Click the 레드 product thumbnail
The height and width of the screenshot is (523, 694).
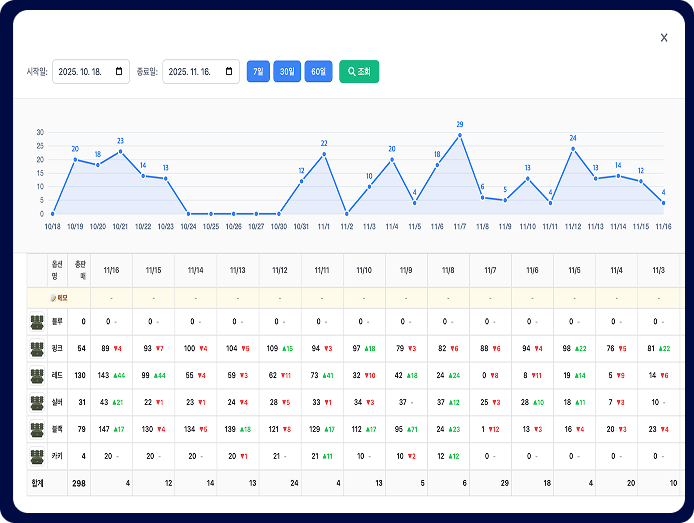[x=37, y=376]
